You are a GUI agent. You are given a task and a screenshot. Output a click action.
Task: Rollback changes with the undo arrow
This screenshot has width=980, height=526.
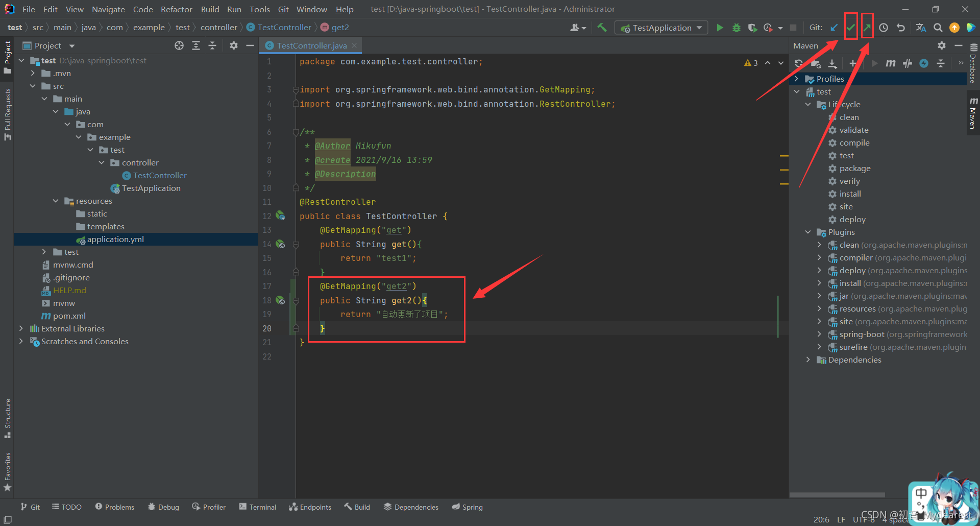[901, 28]
